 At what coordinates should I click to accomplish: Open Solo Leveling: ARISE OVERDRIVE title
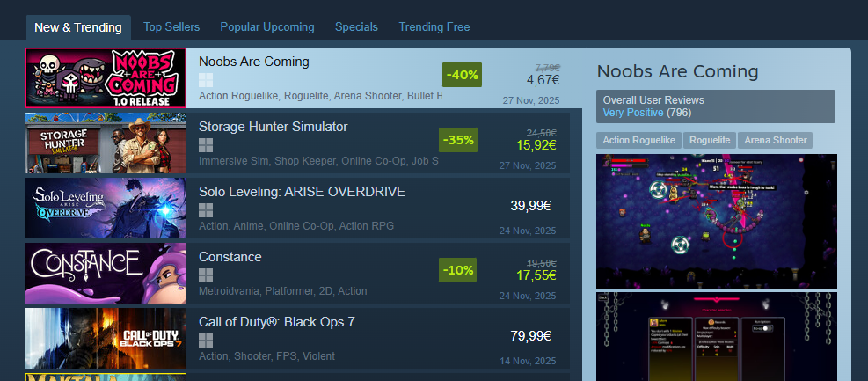pyautogui.click(x=303, y=192)
